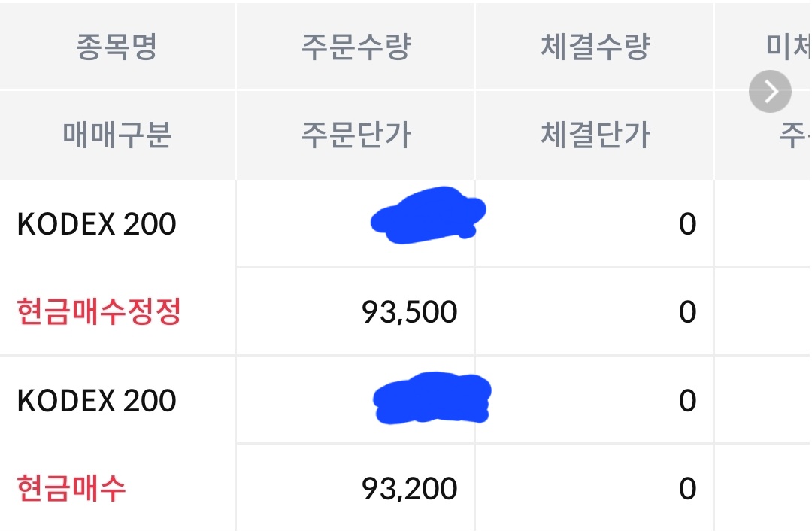Click the 체결단가 0 beside 93,500
Screen dimensions: 812x531
(x=688, y=312)
